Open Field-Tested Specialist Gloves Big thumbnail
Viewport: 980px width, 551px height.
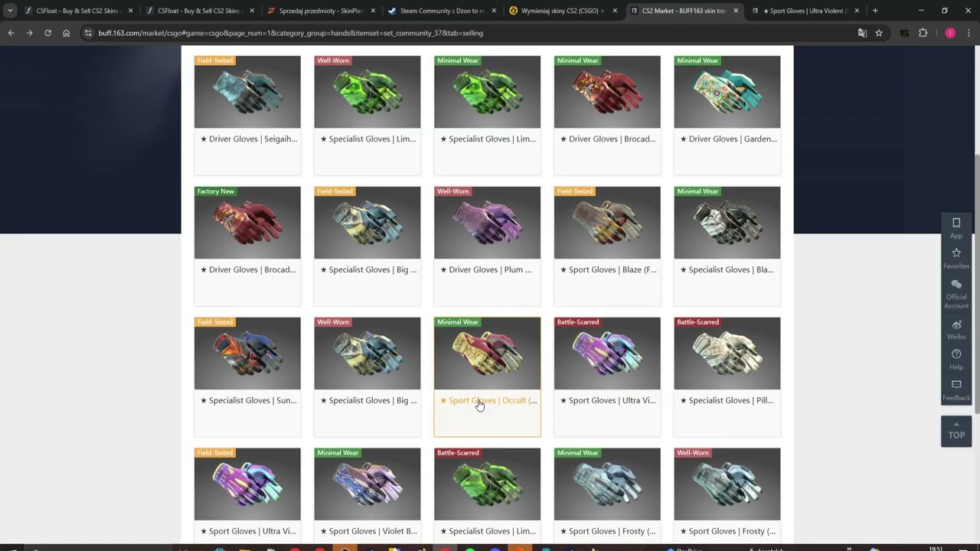pos(367,223)
